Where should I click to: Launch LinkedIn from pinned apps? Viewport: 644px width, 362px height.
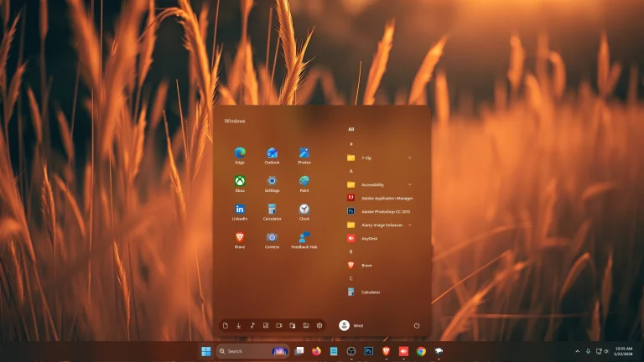tap(240, 212)
